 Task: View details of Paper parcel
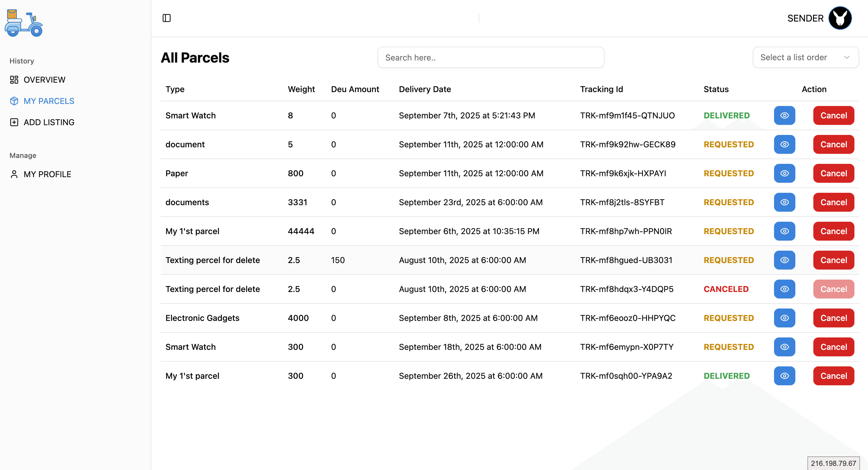pos(784,173)
